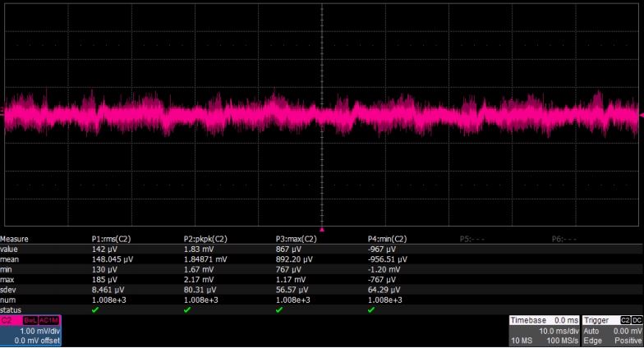The image size is (644, 348).
Task: Select the P1:rms(C2) measurement header
Action: 112,239
